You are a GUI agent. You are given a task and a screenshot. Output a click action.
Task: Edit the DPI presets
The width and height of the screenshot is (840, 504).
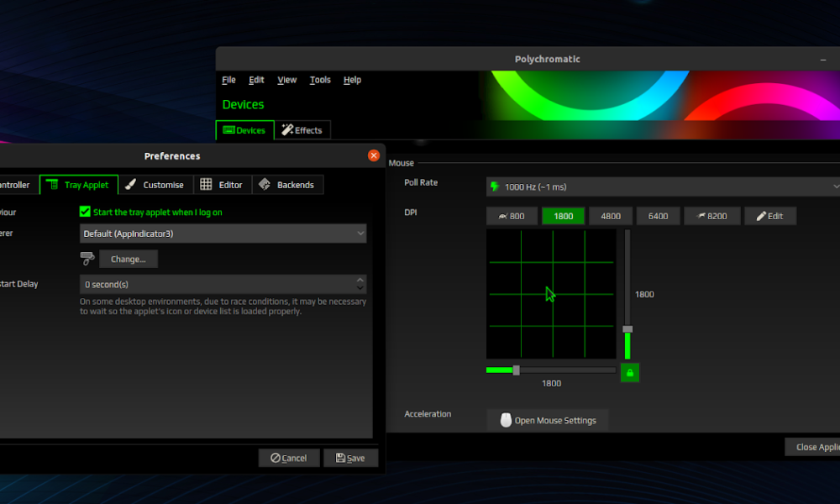click(x=769, y=217)
